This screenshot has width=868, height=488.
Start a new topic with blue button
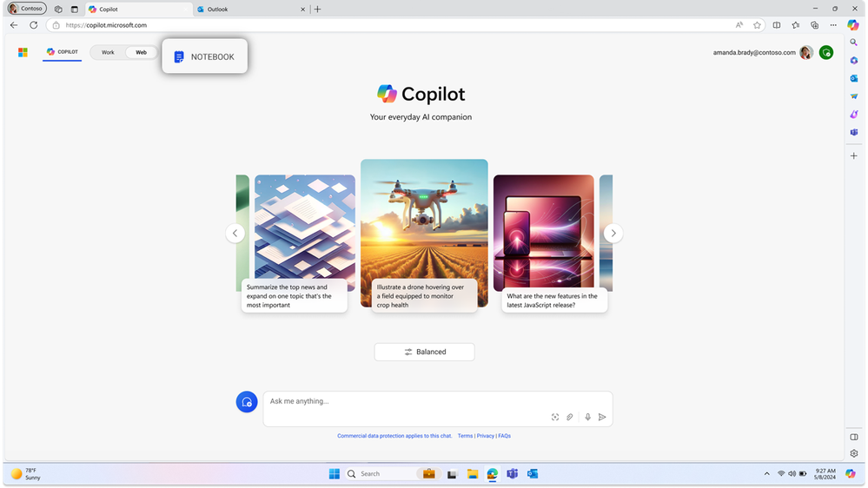(247, 402)
